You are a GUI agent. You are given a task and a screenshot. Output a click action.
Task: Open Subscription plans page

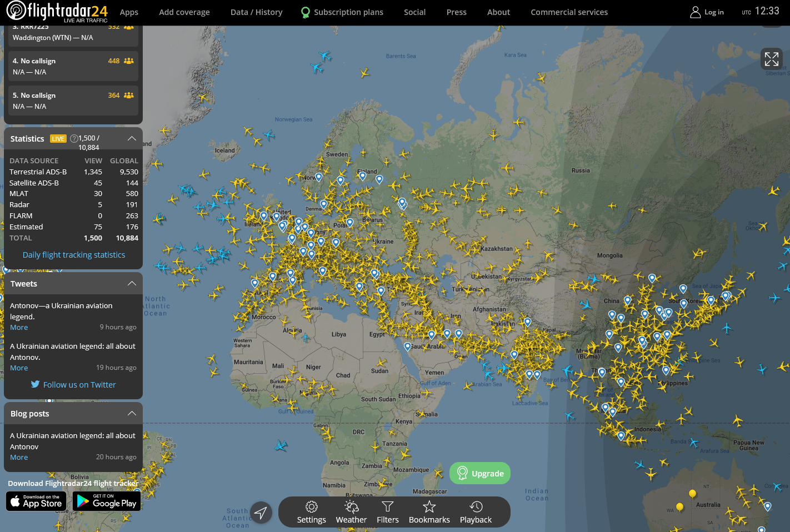pos(348,12)
